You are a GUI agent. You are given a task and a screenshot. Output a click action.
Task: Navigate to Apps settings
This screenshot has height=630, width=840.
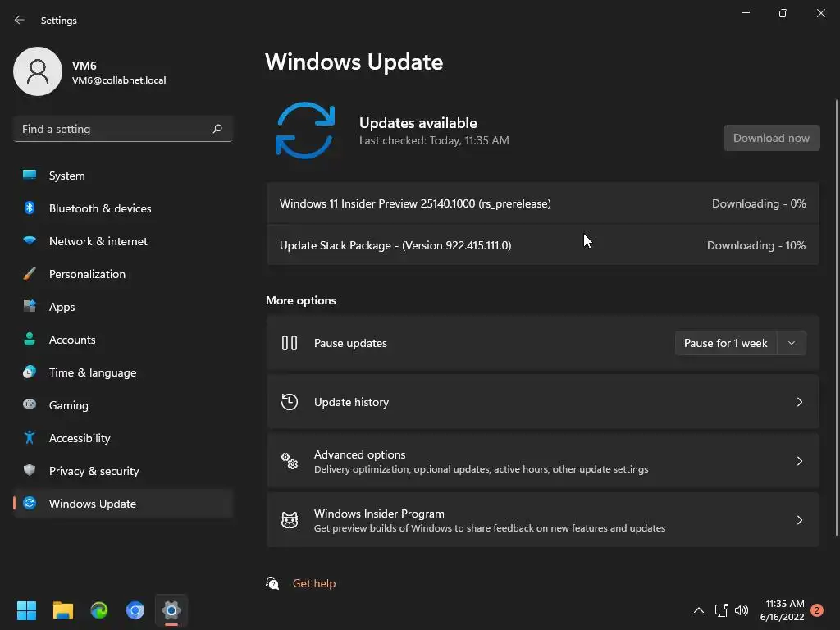pyautogui.click(x=123, y=307)
